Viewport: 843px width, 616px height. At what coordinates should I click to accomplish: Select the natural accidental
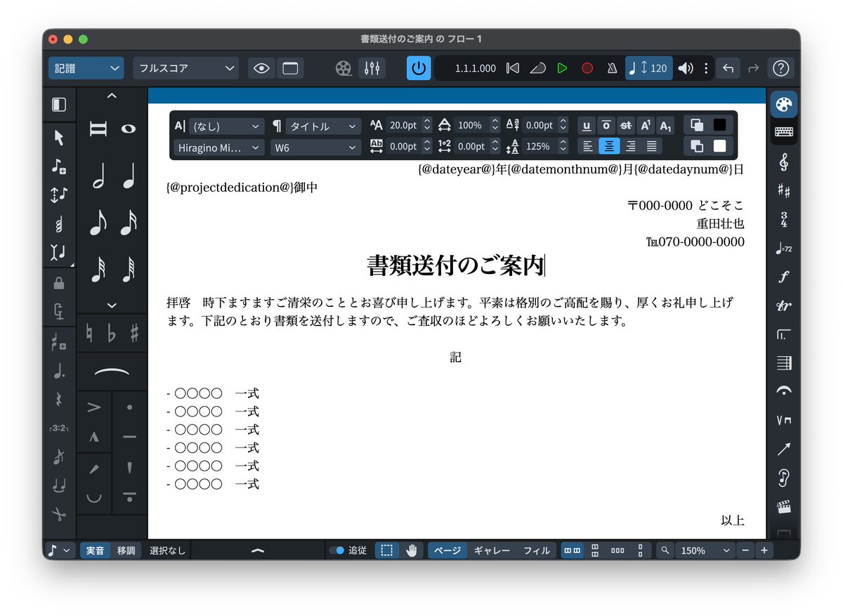coord(89,333)
